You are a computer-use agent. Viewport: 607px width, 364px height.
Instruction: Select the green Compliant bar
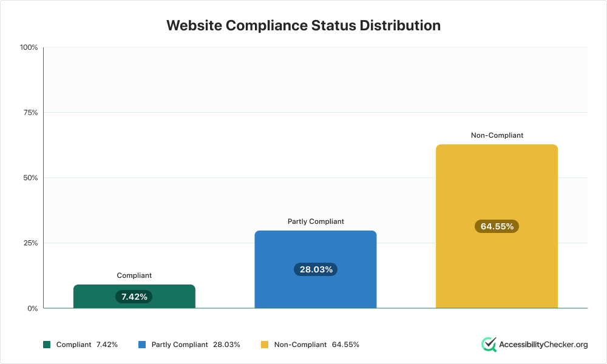134,296
